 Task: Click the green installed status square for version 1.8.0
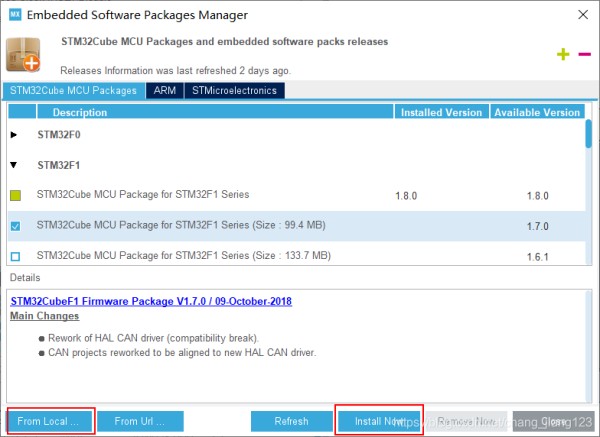[15, 196]
